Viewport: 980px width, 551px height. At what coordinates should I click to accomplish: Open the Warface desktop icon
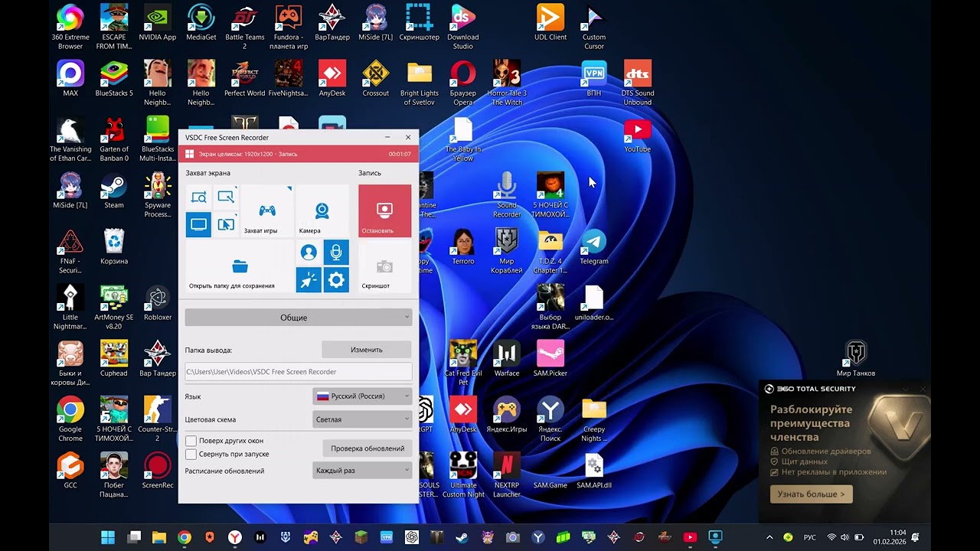click(x=507, y=359)
